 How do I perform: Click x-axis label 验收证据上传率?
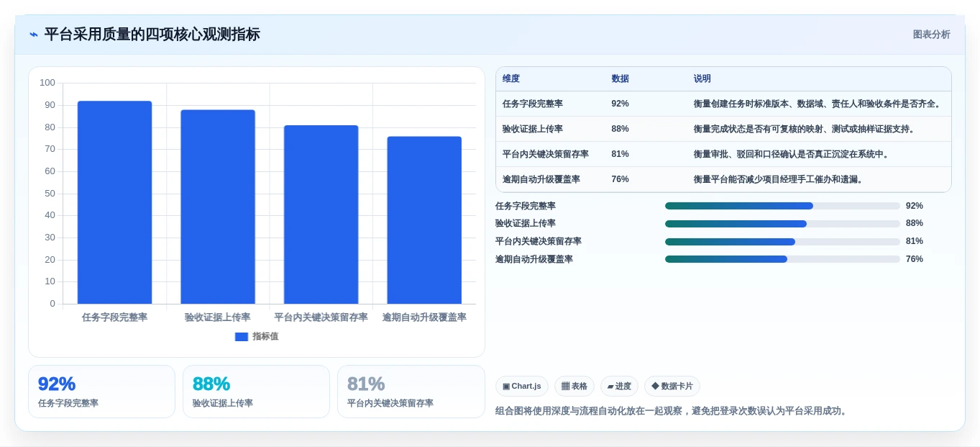coord(218,317)
